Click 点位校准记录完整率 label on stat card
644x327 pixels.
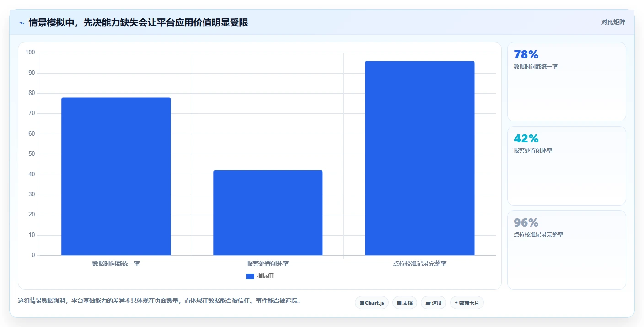pos(538,235)
